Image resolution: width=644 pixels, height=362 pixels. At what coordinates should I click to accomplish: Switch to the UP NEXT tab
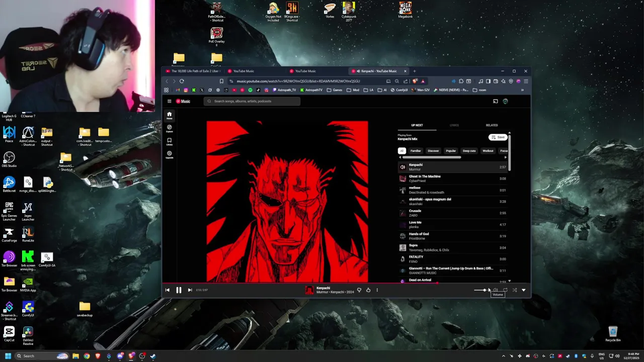(x=417, y=125)
